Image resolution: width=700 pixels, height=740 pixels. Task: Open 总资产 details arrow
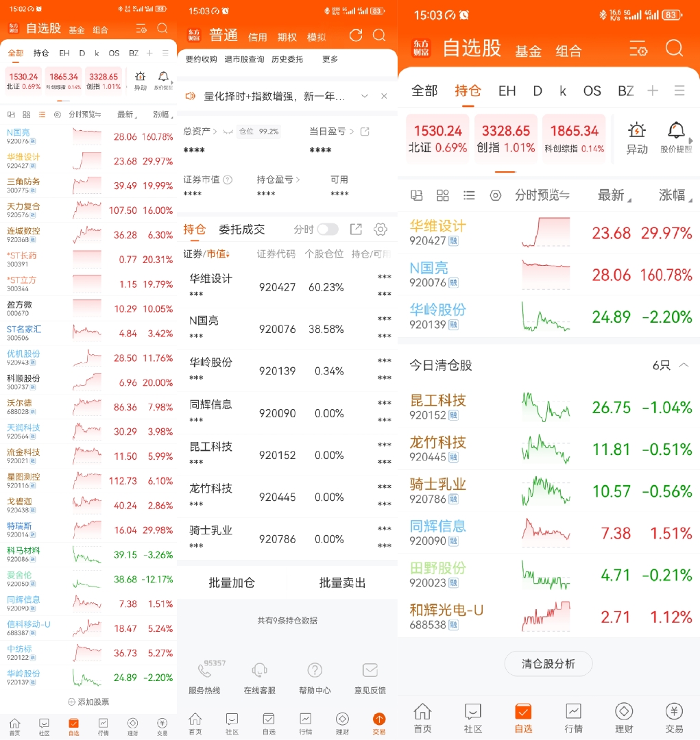215,132
